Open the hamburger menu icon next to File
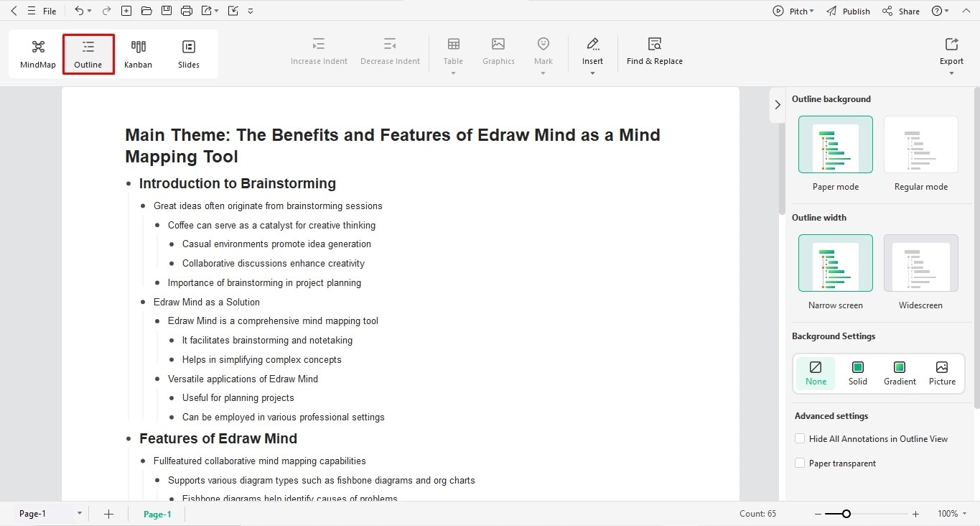This screenshot has width=980, height=526. (x=31, y=11)
